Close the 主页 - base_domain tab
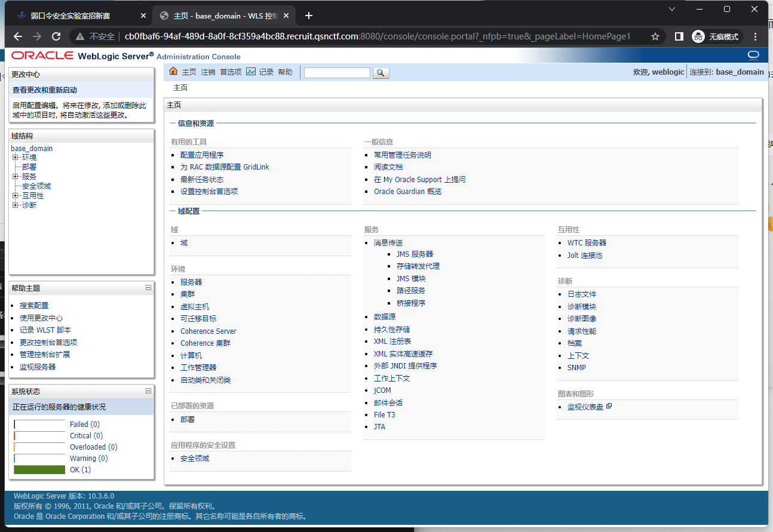 pyautogui.click(x=286, y=16)
